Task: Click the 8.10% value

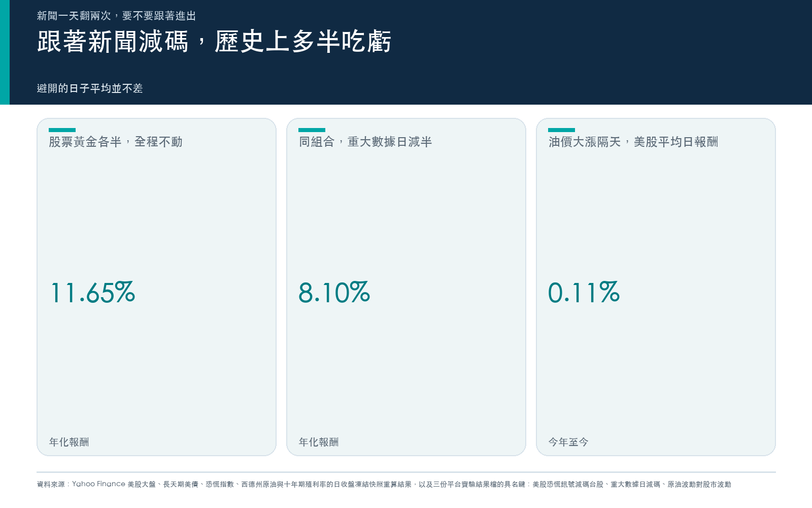Action: coord(334,293)
